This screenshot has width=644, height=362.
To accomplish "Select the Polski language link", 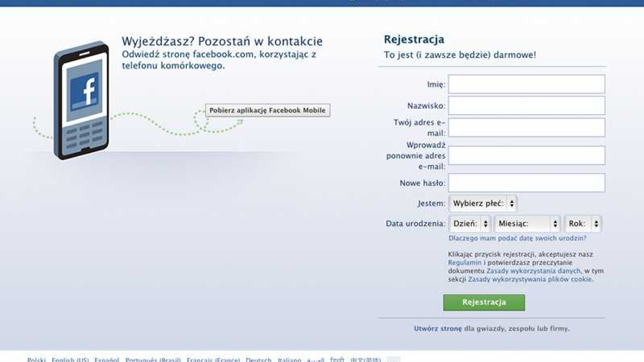I will pos(36,359).
